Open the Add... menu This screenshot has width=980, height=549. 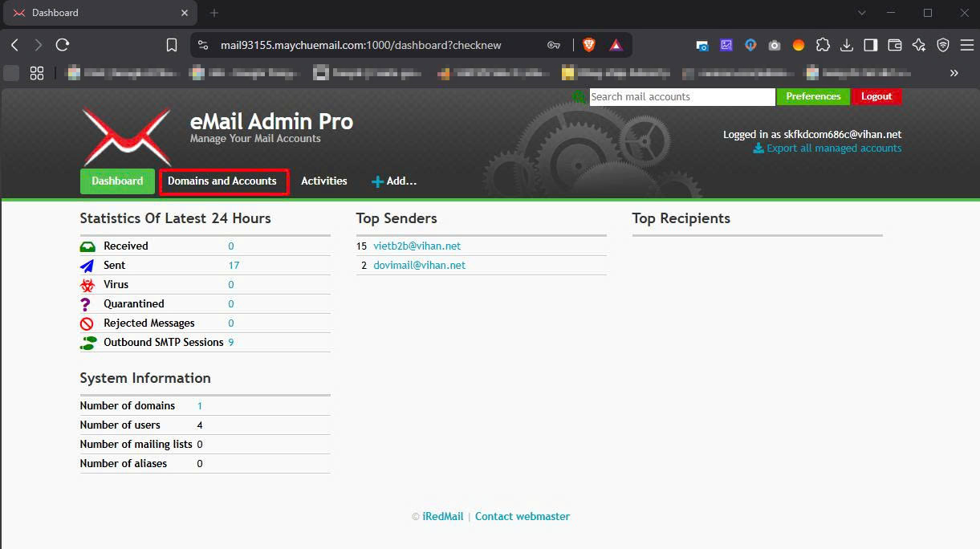(x=394, y=181)
